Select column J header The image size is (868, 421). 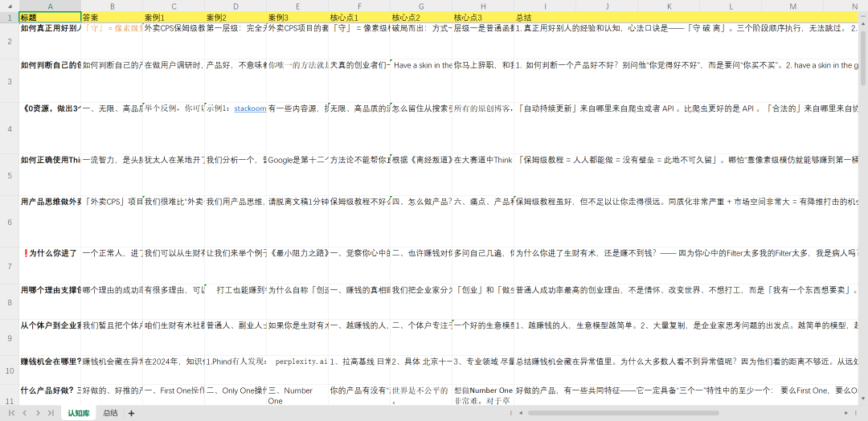click(608, 6)
